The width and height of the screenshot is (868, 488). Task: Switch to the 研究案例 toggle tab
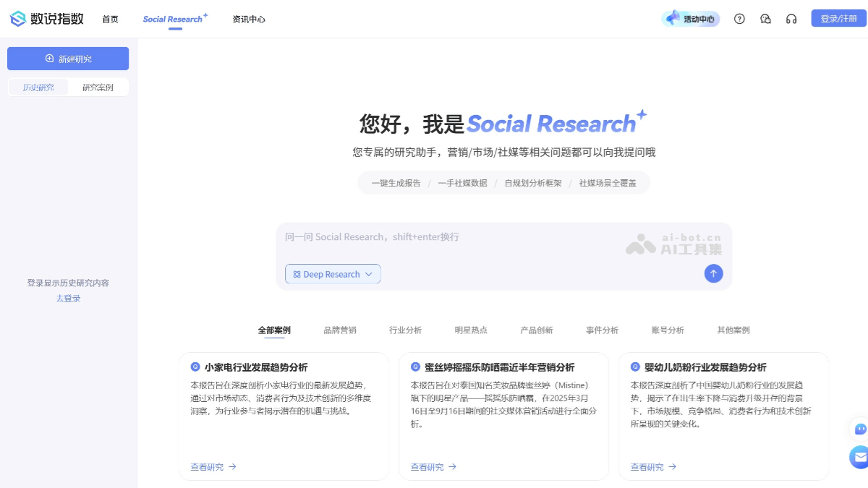click(x=98, y=87)
